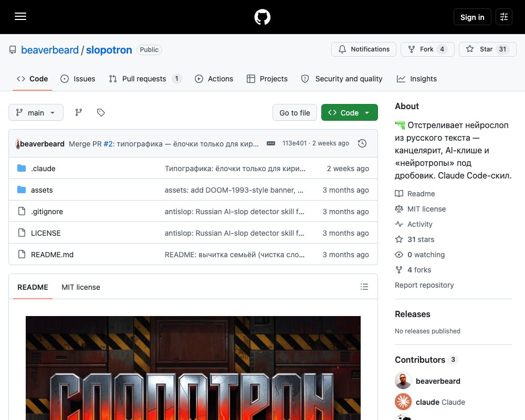Open commit message for .claude folder
The width and height of the screenshot is (525, 420).
point(235,169)
